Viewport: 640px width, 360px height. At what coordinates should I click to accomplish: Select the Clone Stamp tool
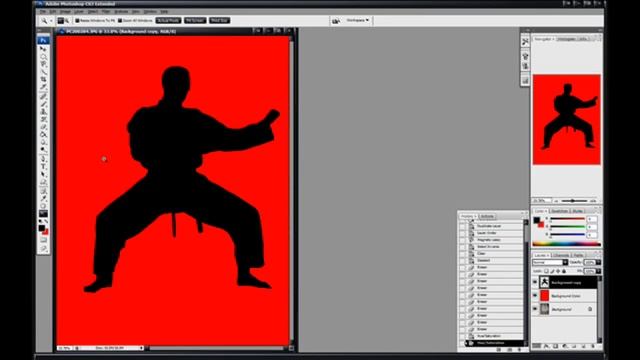tap(43, 111)
